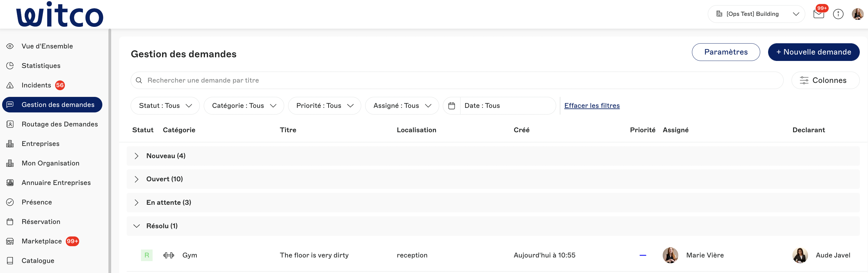Click the warning triangle icon beside Incidents
This screenshot has width=868, height=273.
pyautogui.click(x=10, y=85)
